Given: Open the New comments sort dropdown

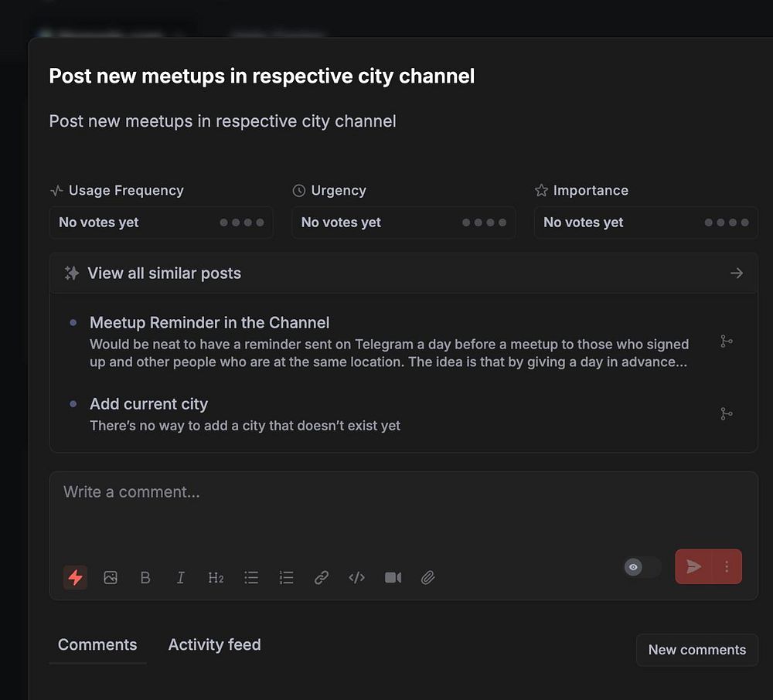Looking at the screenshot, I should click(x=696, y=650).
